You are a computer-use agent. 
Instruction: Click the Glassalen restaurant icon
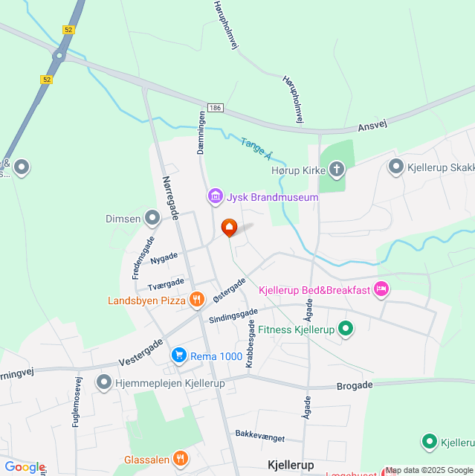pos(181,459)
